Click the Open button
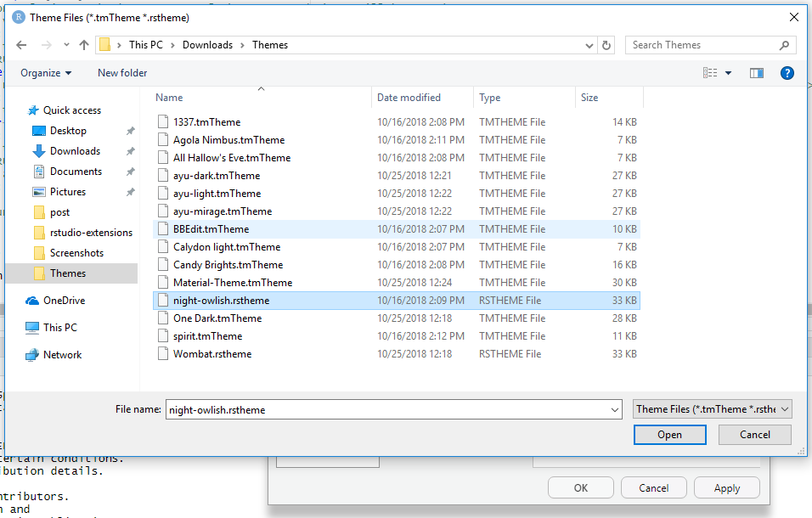This screenshot has width=812, height=518. tap(669, 435)
